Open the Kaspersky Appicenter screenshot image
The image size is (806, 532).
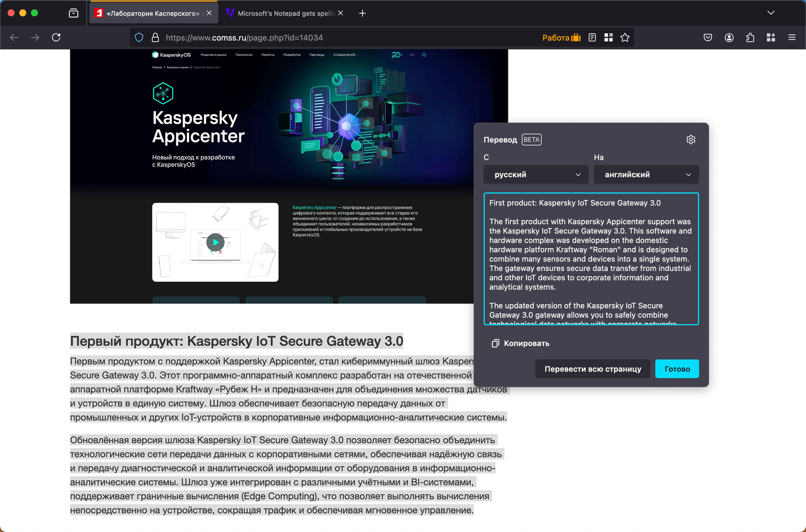[x=289, y=176]
